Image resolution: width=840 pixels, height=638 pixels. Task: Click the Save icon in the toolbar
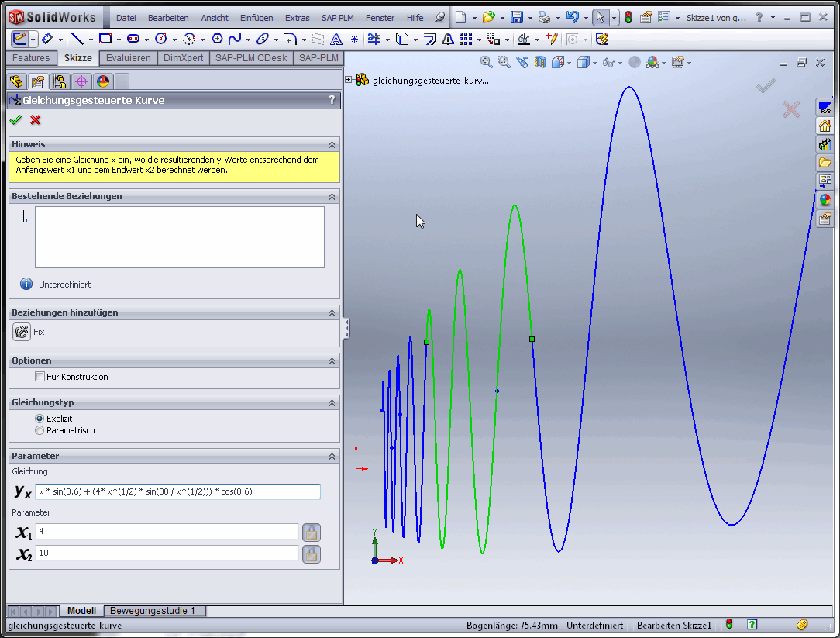pyautogui.click(x=516, y=18)
